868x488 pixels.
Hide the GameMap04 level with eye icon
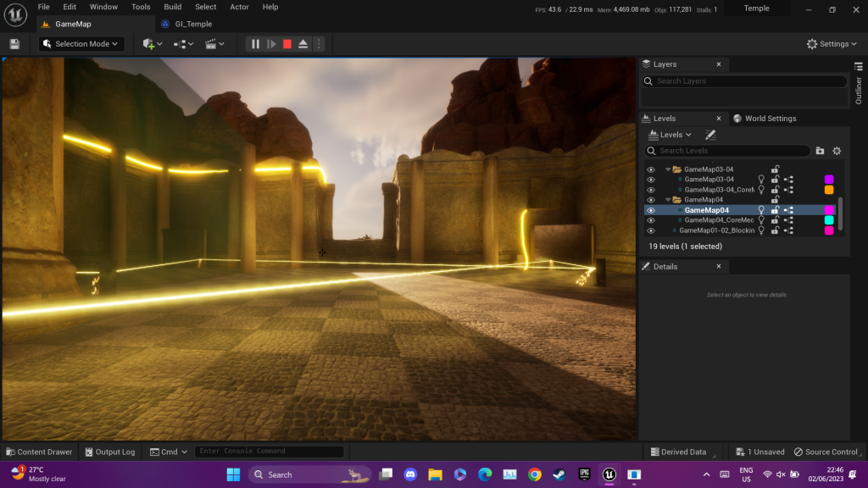pyautogui.click(x=651, y=210)
